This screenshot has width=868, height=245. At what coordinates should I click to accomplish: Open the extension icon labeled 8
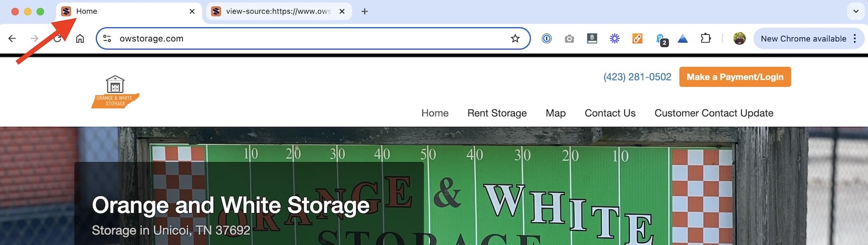pyautogui.click(x=592, y=38)
